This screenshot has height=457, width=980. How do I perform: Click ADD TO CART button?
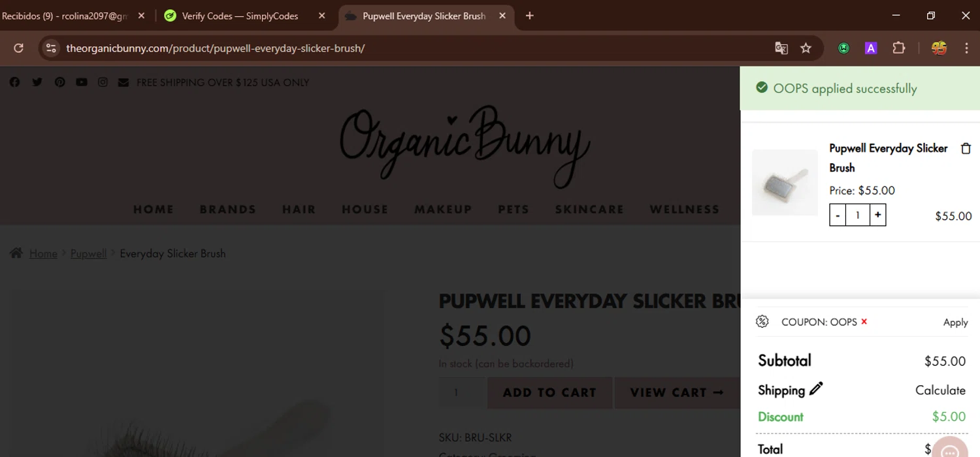pyautogui.click(x=549, y=392)
